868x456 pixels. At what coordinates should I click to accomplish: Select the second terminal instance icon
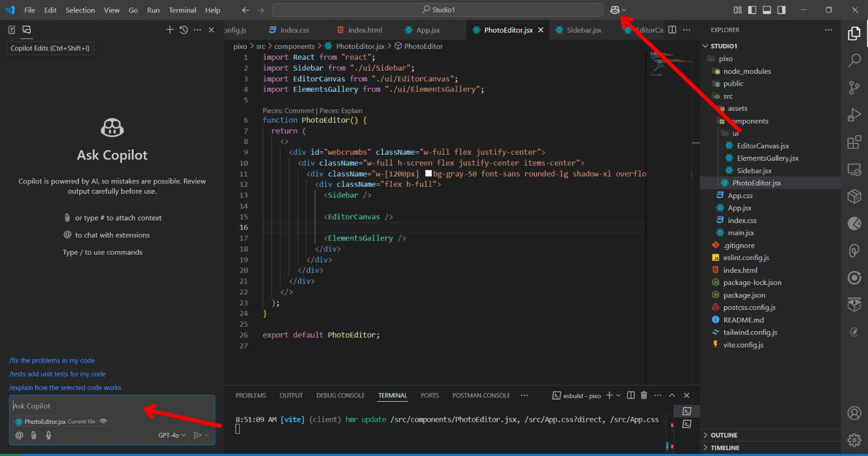[x=687, y=424]
